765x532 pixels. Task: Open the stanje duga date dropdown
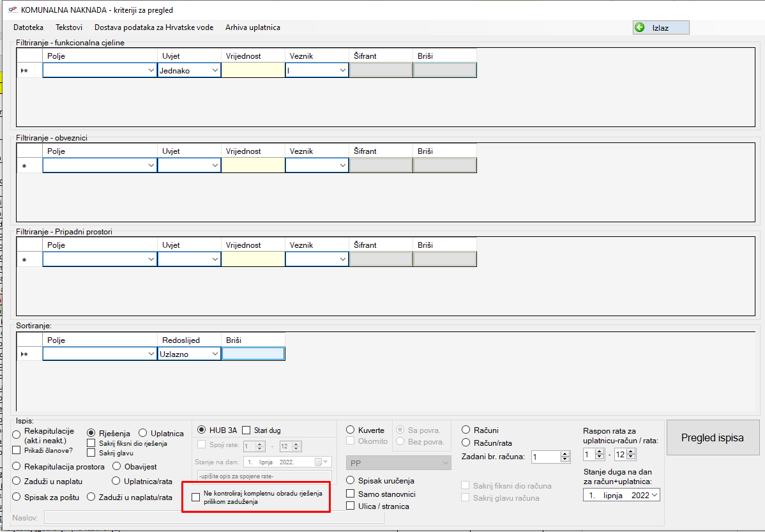click(653, 495)
